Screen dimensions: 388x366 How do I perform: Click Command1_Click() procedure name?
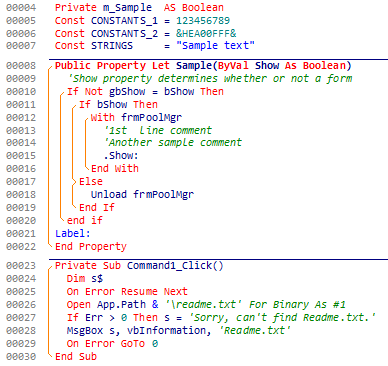pos(175,266)
